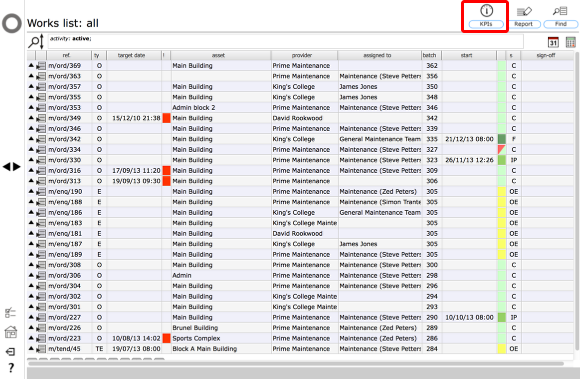
Task: Sort by sign-off column header
Action: [x=547, y=55]
